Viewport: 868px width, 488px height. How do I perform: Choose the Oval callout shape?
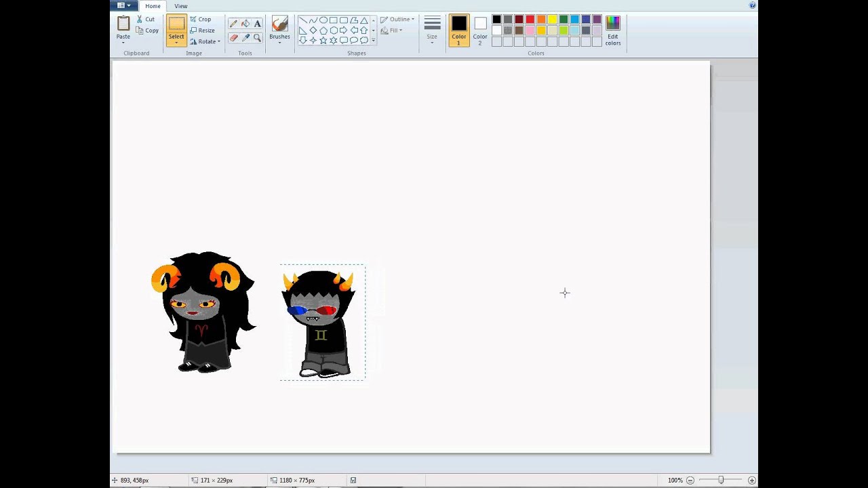pos(354,41)
